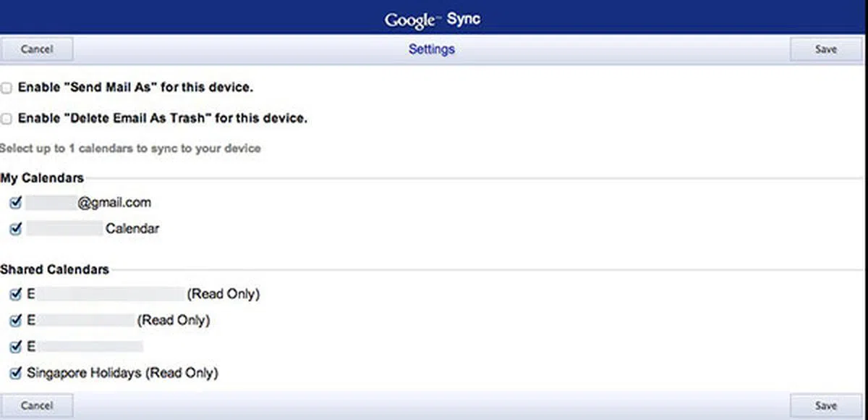The width and height of the screenshot is (868, 420).
Task: Enable the "Send Mail As" checkbox
Action: tap(7, 88)
